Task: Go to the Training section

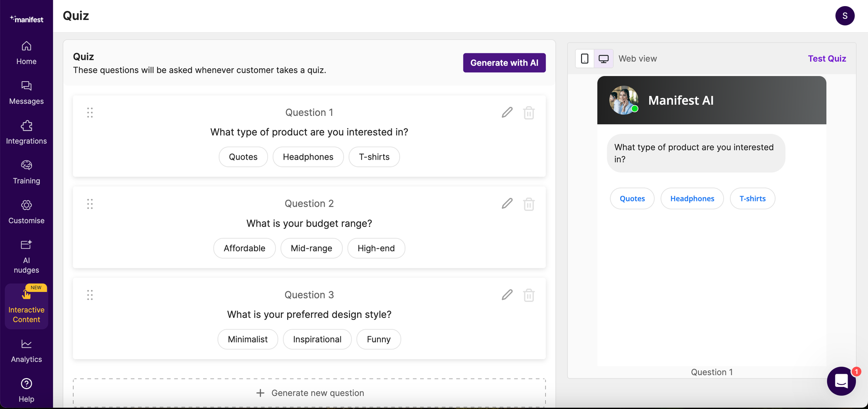Action: (26, 172)
